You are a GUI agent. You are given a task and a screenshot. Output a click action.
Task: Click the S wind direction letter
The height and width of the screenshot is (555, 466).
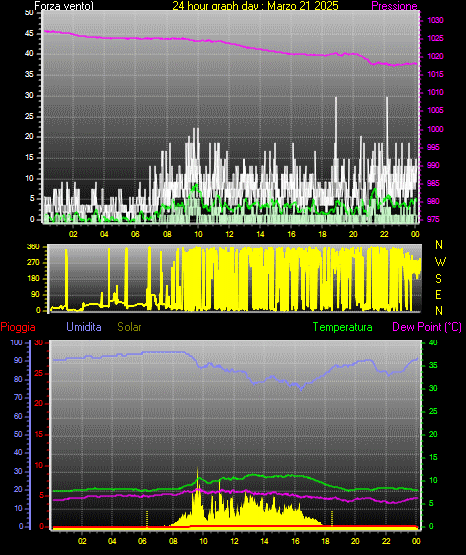(438, 279)
